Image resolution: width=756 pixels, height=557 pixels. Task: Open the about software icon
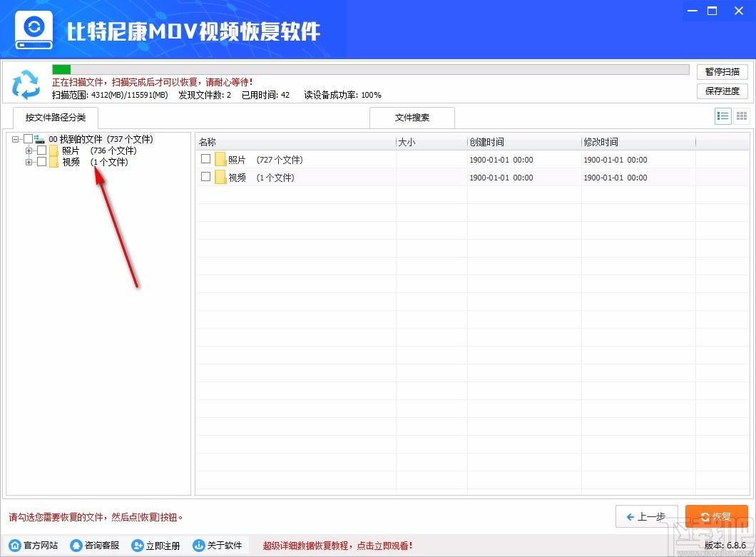199,546
